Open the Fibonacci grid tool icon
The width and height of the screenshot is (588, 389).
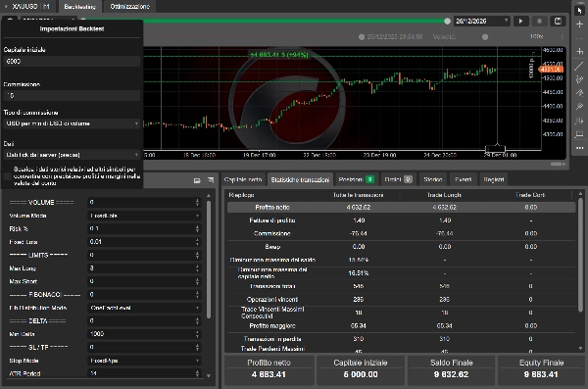(579, 121)
